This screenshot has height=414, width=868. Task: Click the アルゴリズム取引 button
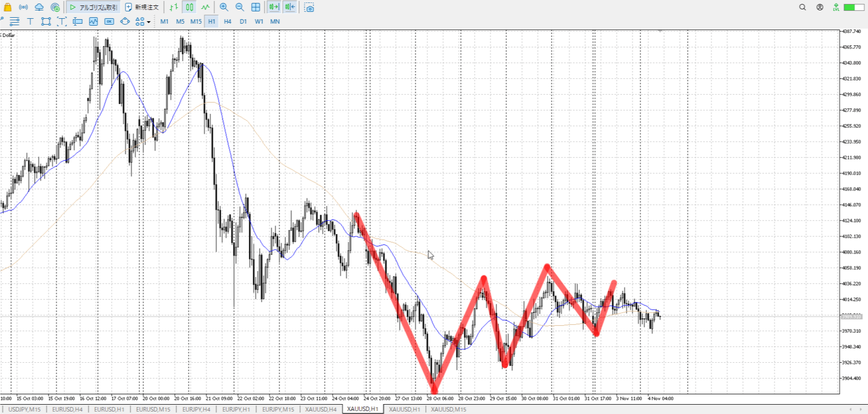[x=93, y=7]
